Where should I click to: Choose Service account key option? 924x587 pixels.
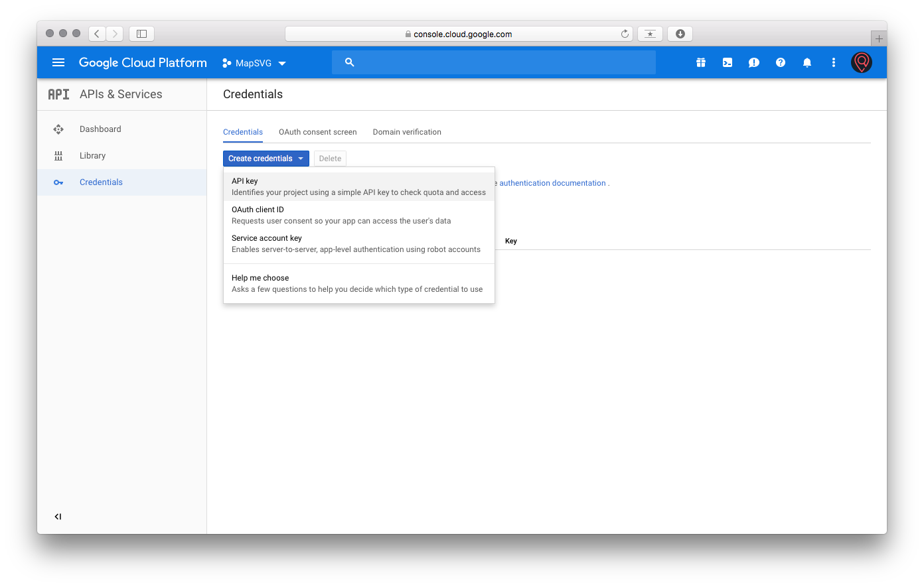(x=359, y=243)
